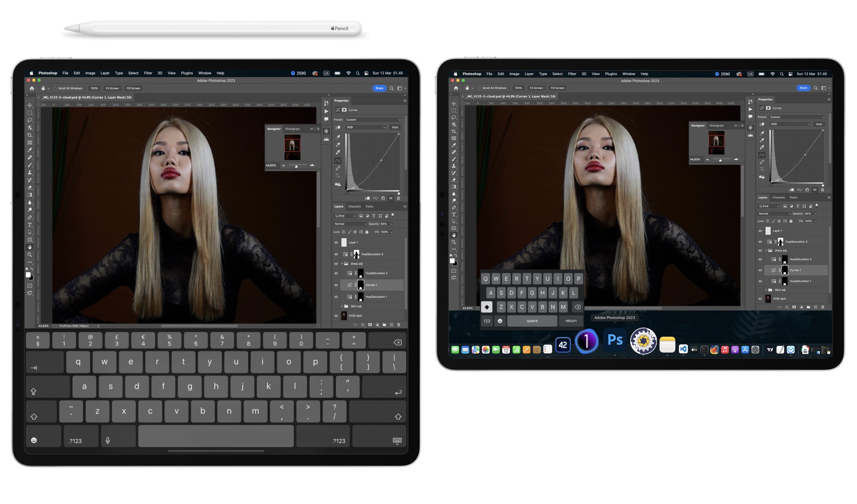Select the Lasso tool on left iPad
The height and width of the screenshot is (504, 857).
pos(30,120)
